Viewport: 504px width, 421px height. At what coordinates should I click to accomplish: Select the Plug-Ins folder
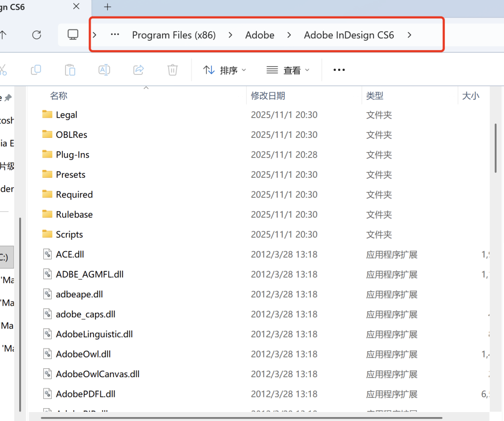tap(72, 155)
